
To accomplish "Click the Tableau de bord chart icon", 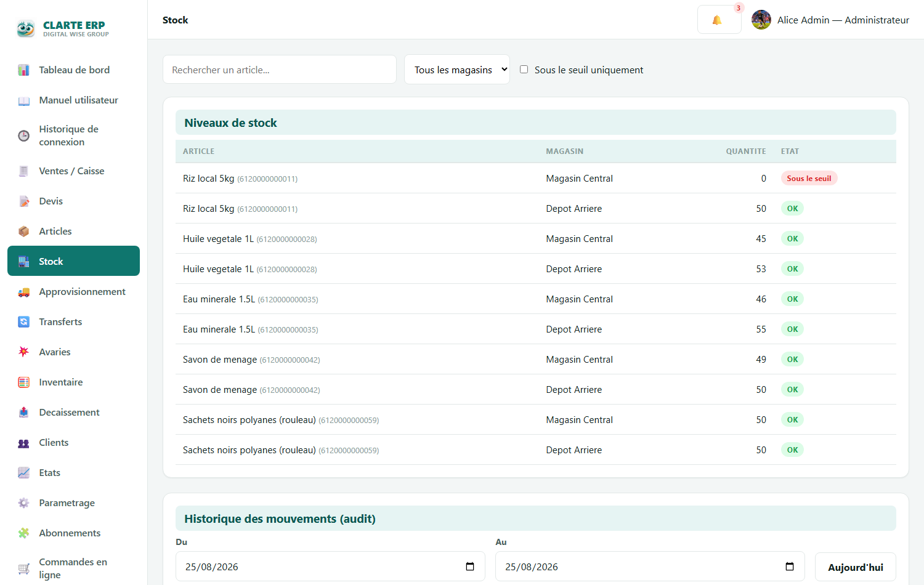I will coord(23,70).
